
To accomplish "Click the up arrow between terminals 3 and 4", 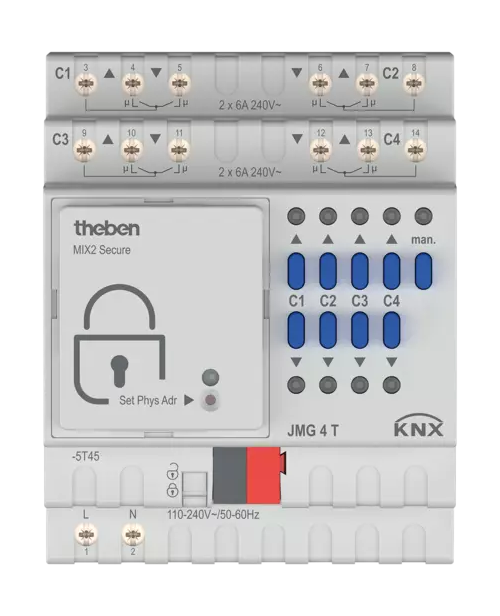I will (x=110, y=73).
